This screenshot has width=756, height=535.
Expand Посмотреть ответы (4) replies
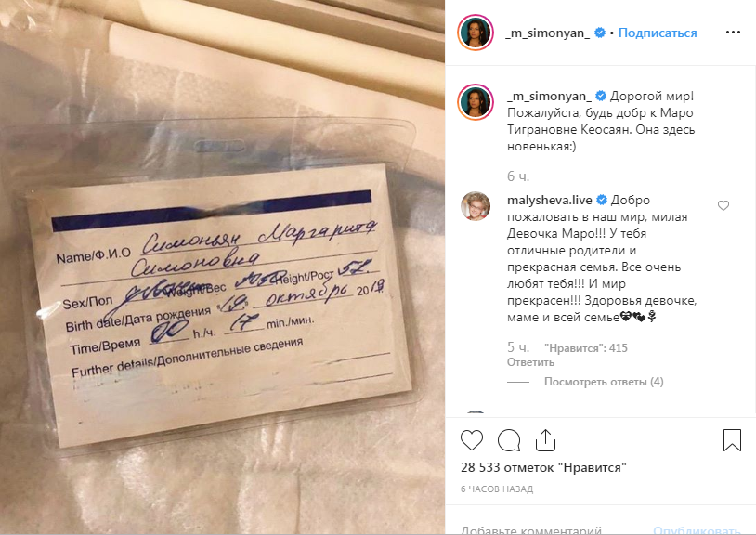[x=604, y=382]
